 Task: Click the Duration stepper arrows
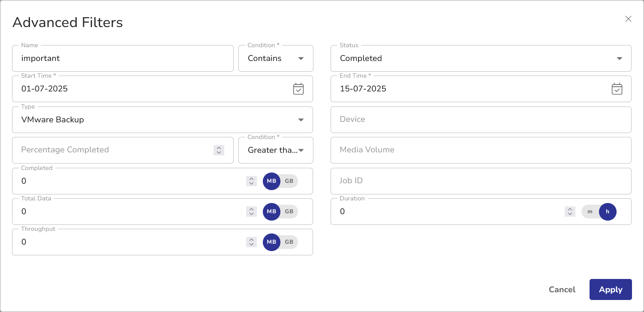pyautogui.click(x=570, y=212)
